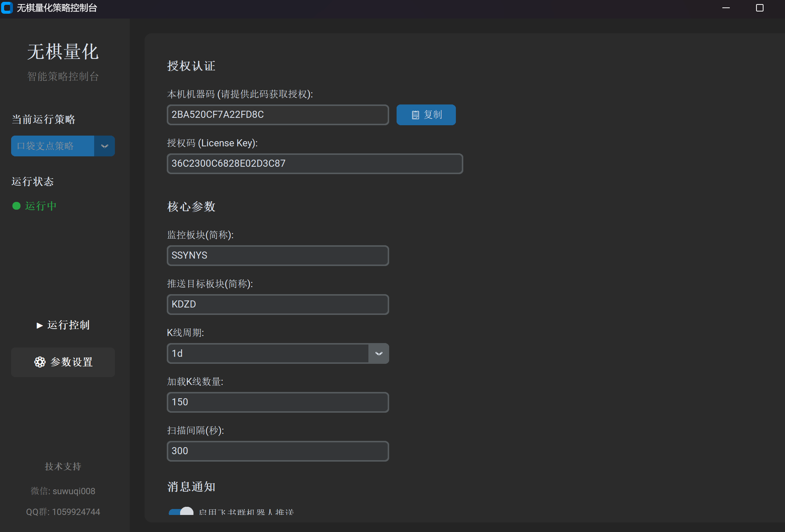Click the 监控板块 field containing SSYNYS
This screenshot has height=532, width=785.
click(278, 256)
